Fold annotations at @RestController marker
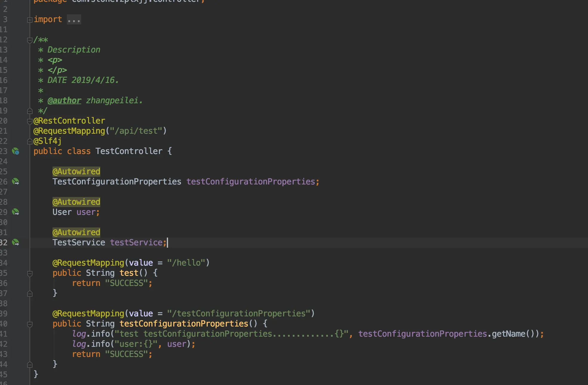This screenshot has height=385, width=588. click(30, 121)
